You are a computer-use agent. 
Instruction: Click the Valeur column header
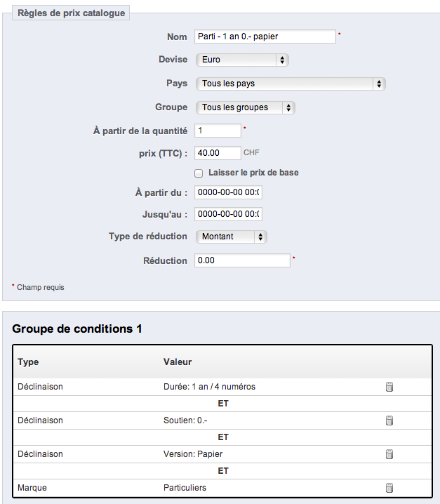[x=178, y=362]
